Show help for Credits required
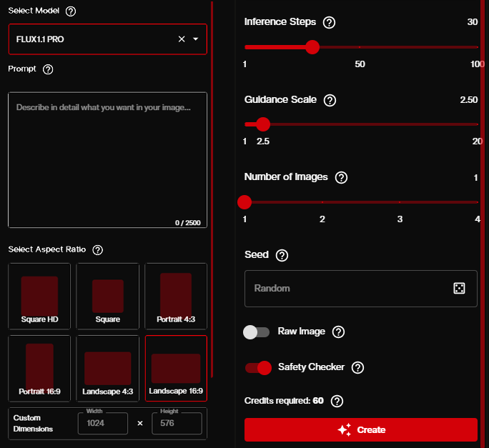This screenshot has height=448, width=489. tap(337, 402)
